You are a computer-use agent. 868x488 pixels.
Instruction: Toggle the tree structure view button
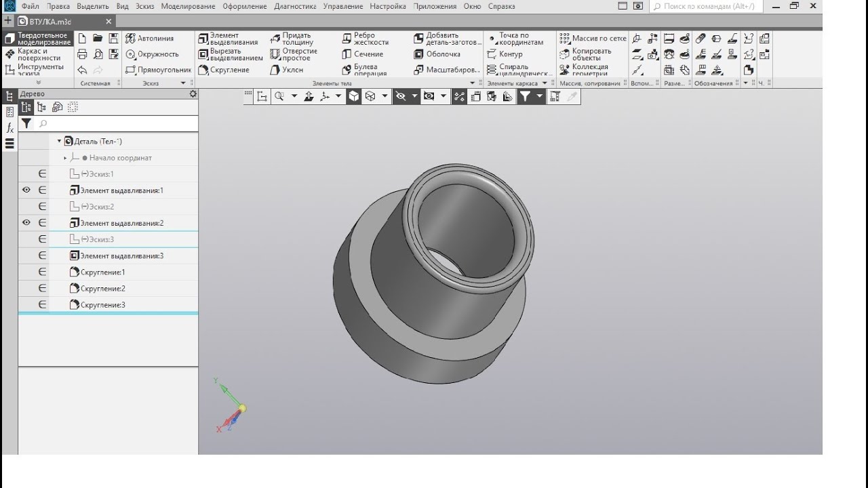26,107
